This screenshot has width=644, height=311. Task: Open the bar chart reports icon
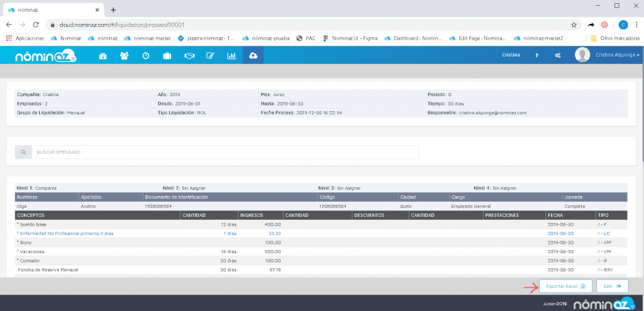coord(231,56)
